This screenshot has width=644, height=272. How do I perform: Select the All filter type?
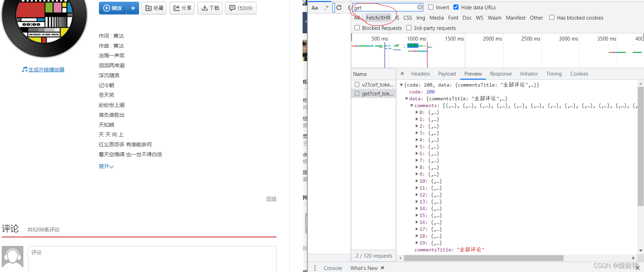[357, 18]
